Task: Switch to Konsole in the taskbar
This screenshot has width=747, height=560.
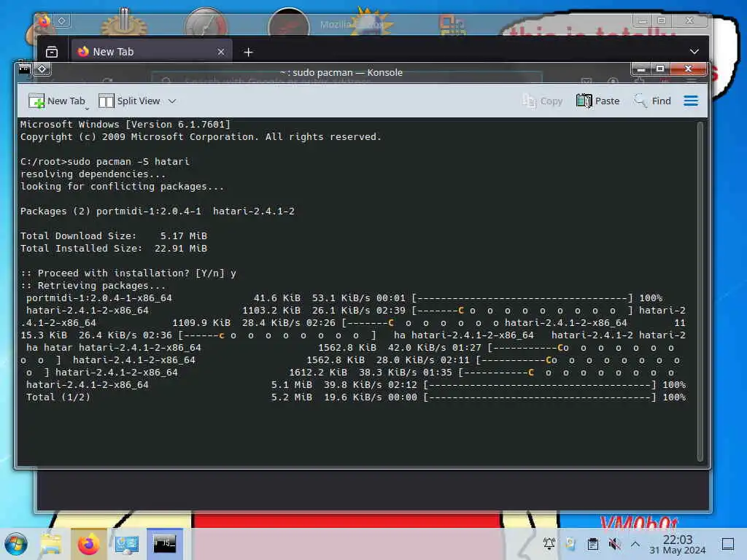Action: click(x=164, y=544)
